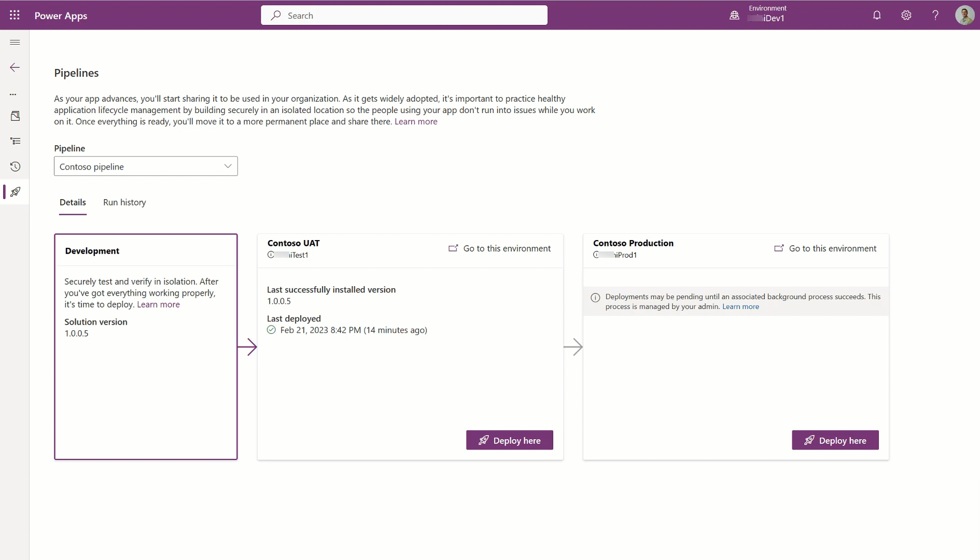Open your account profile picture
Viewport: 980px width, 560px height.
coord(965,15)
